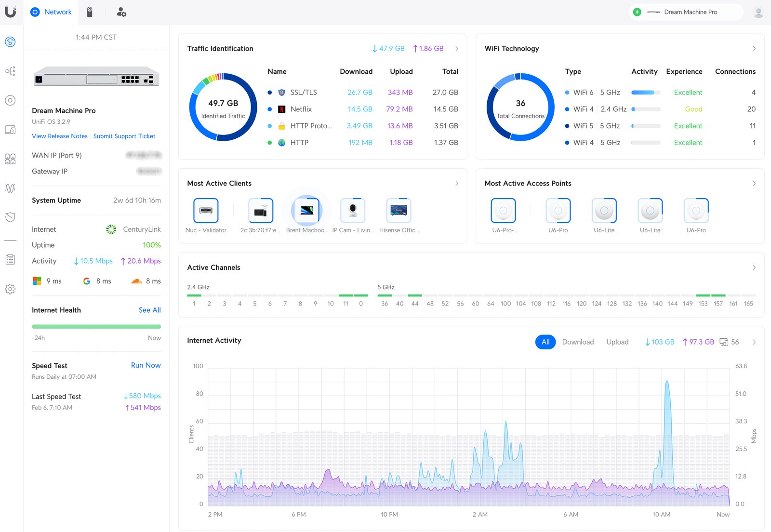The width and height of the screenshot is (771, 532).
Task: Select the All filter in Internet Activity
Action: (545, 342)
